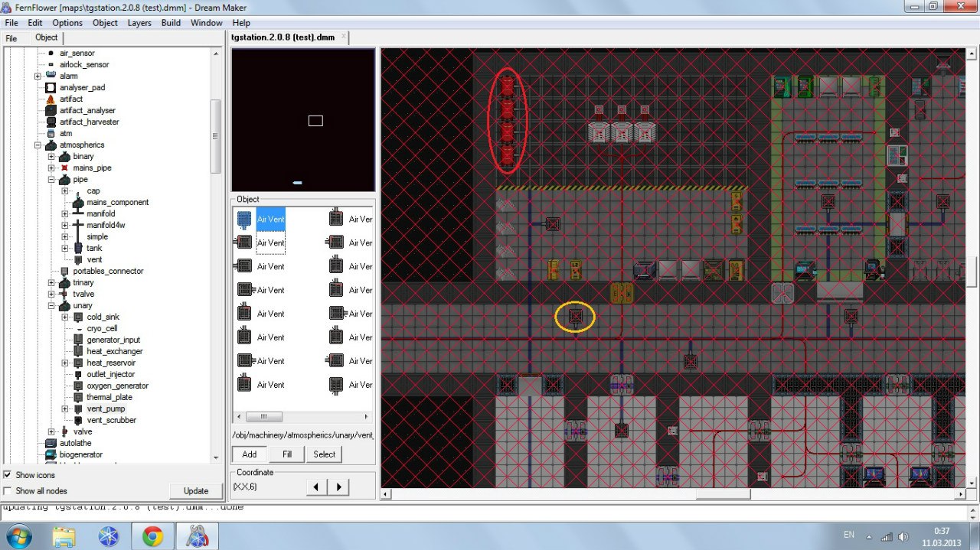Open the Layers menu
The height and width of the screenshot is (550, 980).
pos(139,23)
